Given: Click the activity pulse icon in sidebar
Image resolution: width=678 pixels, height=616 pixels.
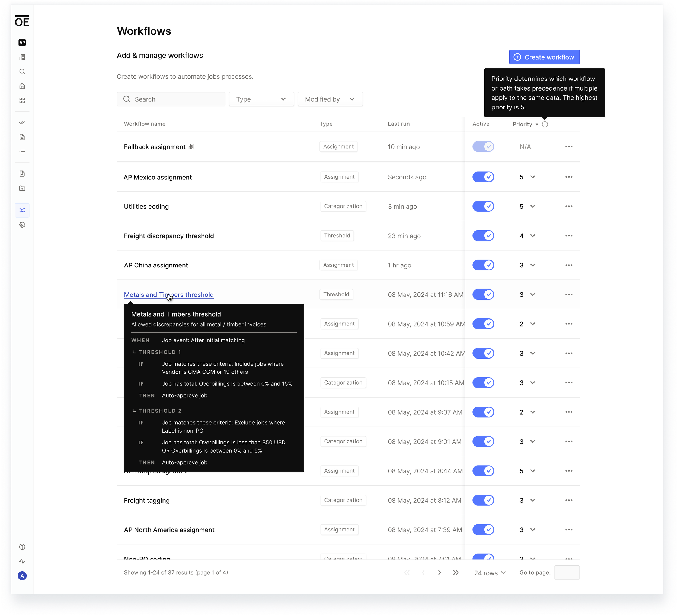Looking at the screenshot, I should [x=22, y=561].
